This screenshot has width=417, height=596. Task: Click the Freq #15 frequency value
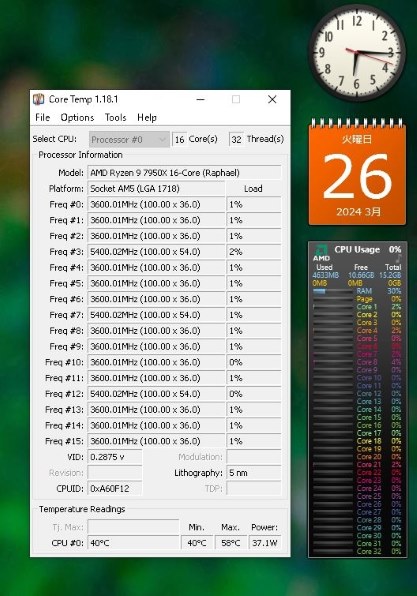coord(156,441)
